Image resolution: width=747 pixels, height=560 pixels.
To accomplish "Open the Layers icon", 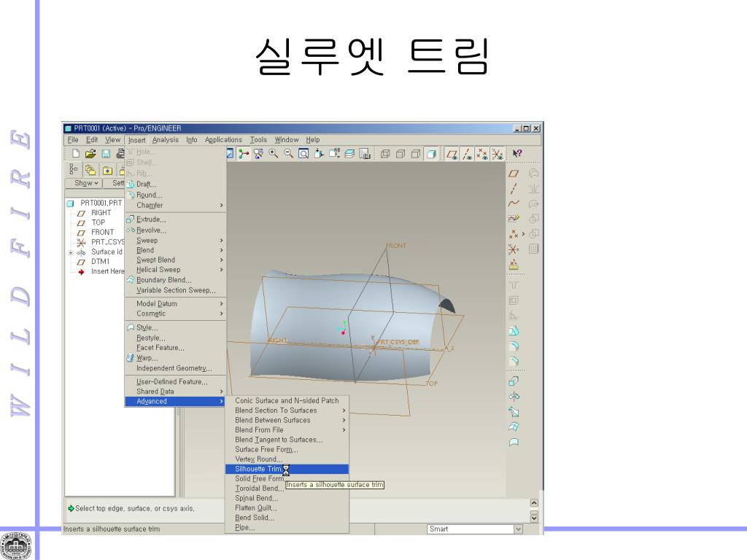I will coord(349,153).
